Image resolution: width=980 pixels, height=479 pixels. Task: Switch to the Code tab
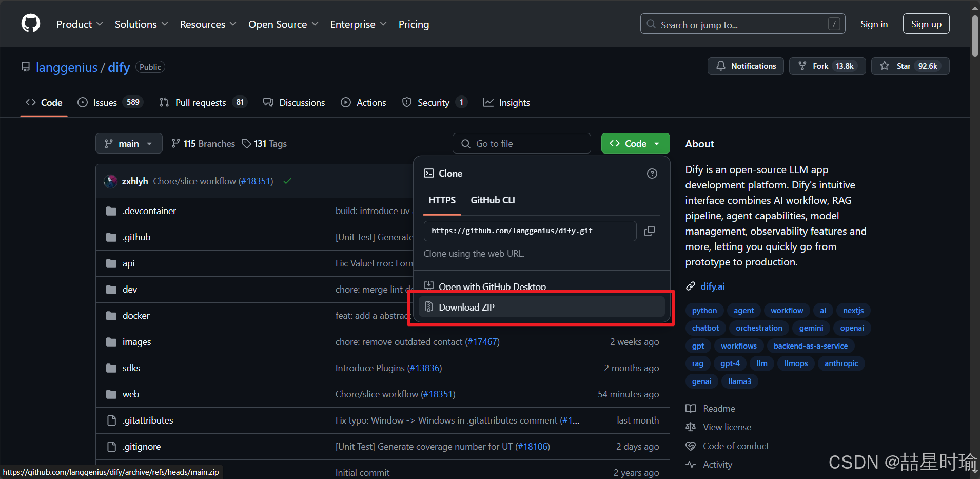pos(44,103)
